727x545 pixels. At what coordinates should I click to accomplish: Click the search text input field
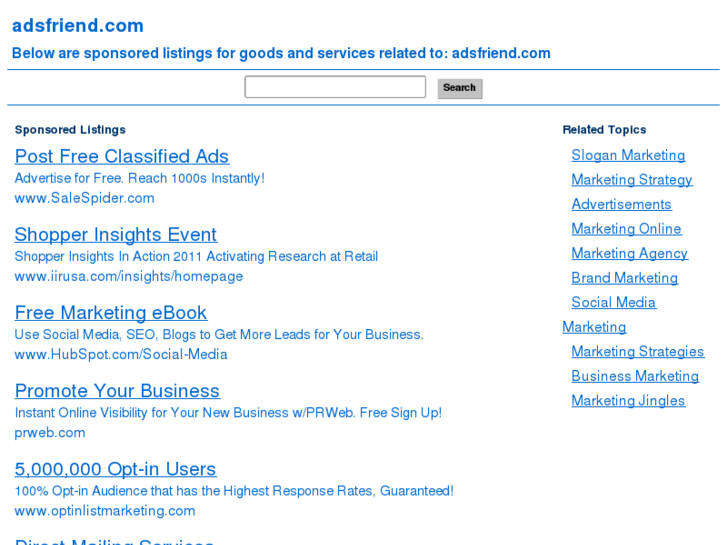[335, 88]
